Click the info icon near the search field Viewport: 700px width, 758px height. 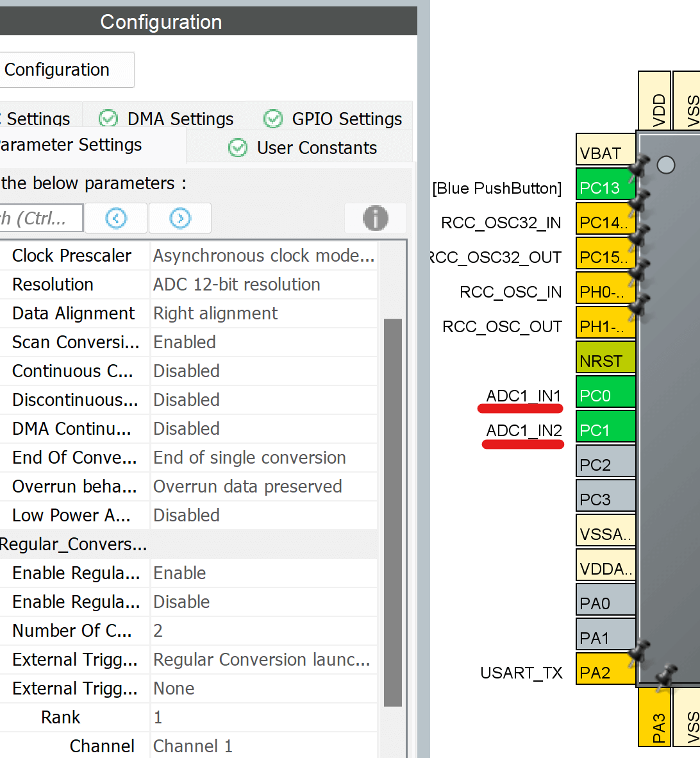(x=375, y=218)
